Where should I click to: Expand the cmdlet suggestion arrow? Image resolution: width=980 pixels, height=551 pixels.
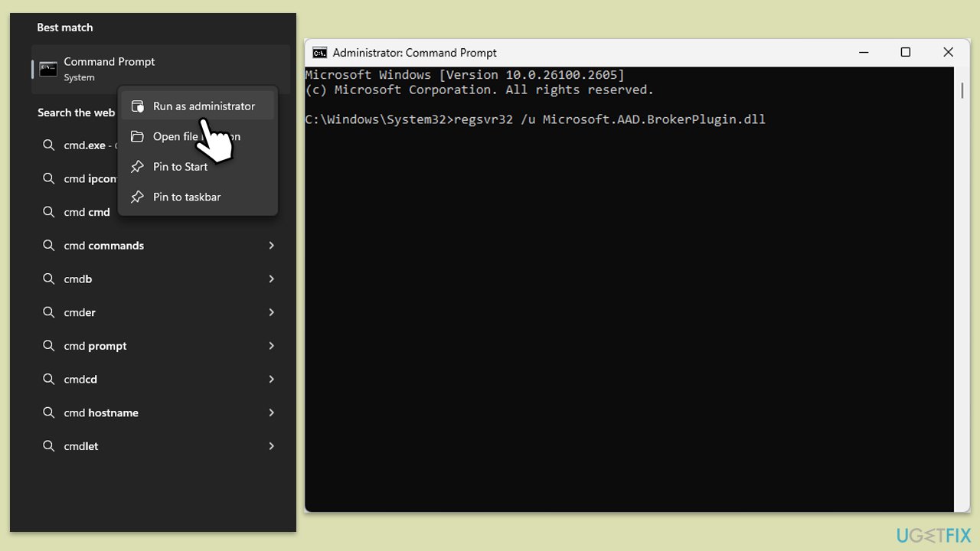271,446
